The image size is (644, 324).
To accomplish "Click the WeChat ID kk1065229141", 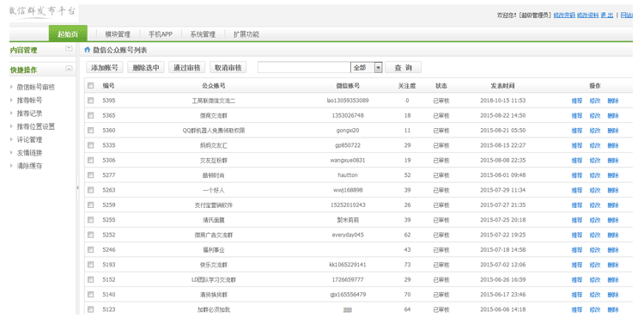I will point(348,265).
